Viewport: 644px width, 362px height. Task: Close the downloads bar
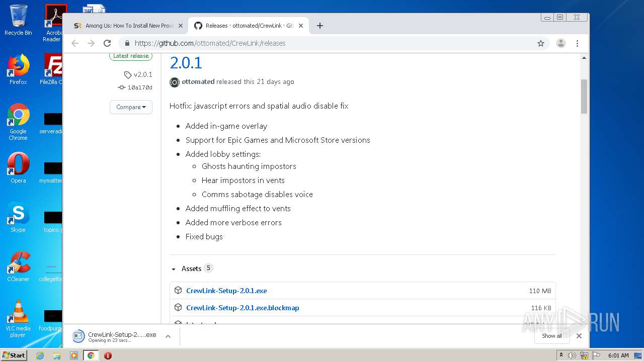point(579,336)
